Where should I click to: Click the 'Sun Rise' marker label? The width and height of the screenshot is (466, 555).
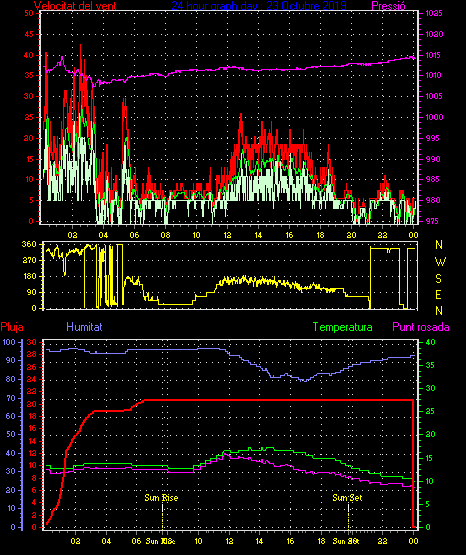pyautogui.click(x=161, y=498)
